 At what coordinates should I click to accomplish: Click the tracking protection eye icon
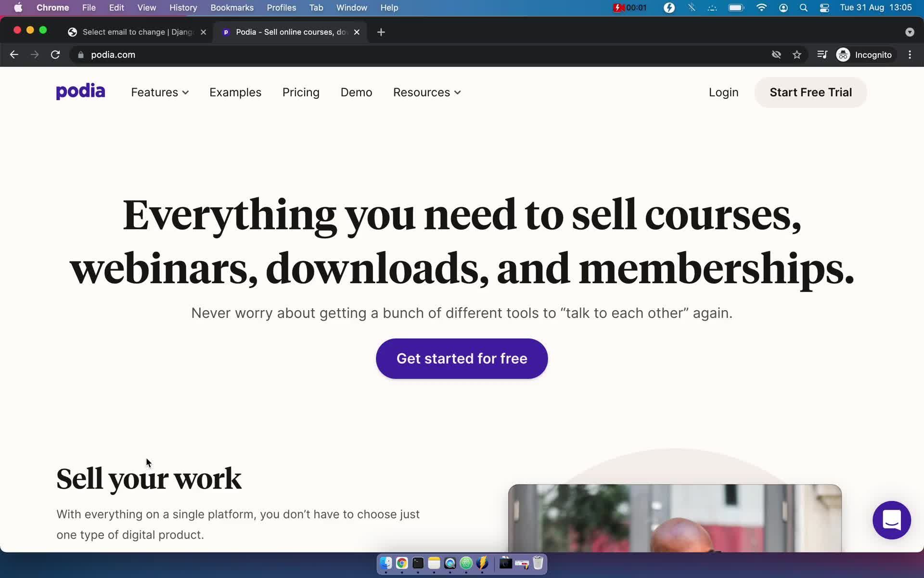[x=776, y=55]
